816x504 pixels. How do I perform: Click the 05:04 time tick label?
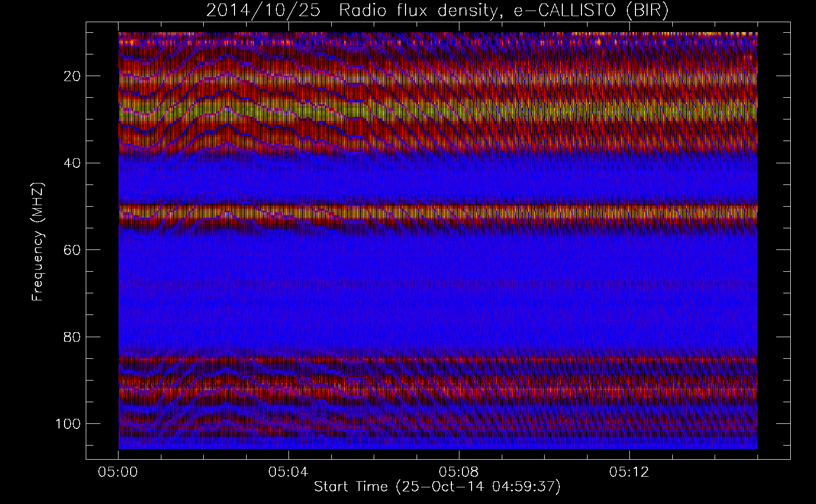click(288, 472)
